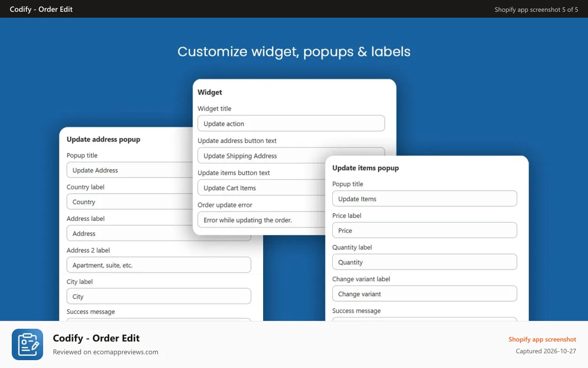588x368 pixels.
Task: Click the 'Address 2 label' text
Action: point(88,250)
